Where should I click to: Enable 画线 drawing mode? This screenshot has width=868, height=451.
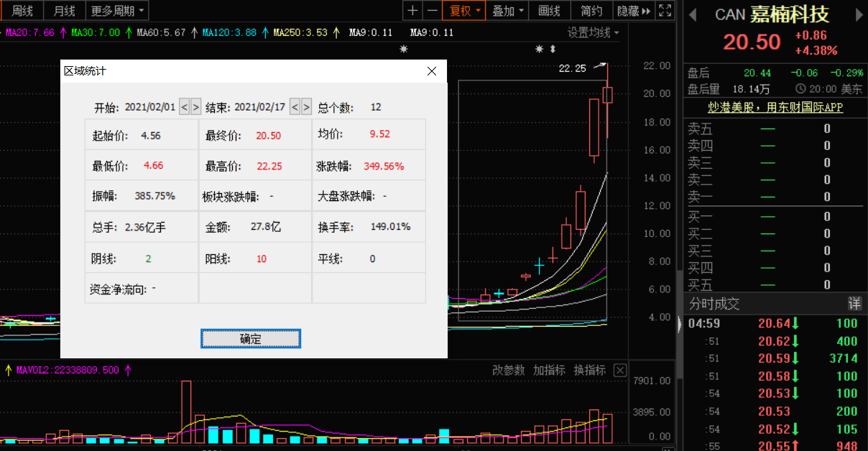549,11
